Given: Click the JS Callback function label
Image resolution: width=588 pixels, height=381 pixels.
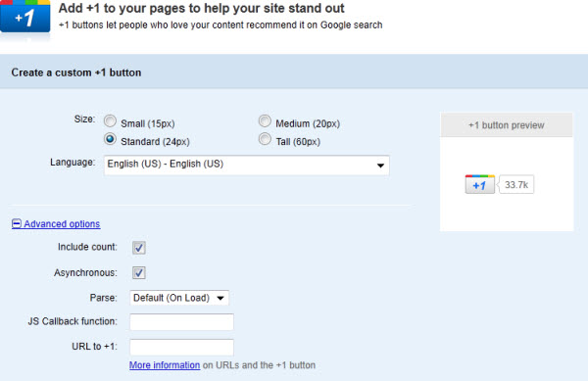Looking at the screenshot, I should pos(73,321).
